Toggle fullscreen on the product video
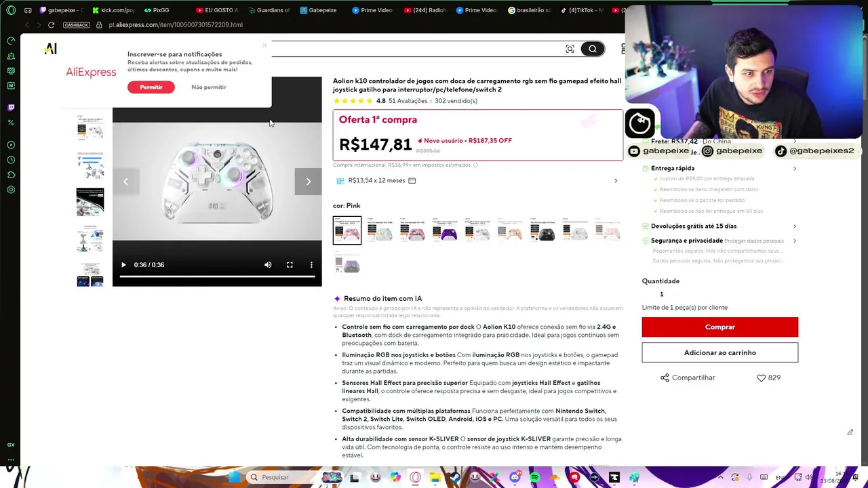 [290, 265]
